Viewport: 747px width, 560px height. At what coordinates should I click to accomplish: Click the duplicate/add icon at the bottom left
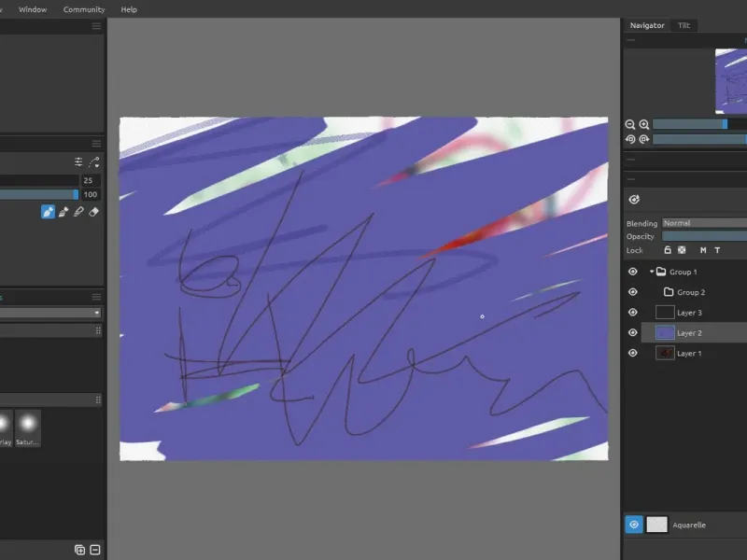coord(79,550)
